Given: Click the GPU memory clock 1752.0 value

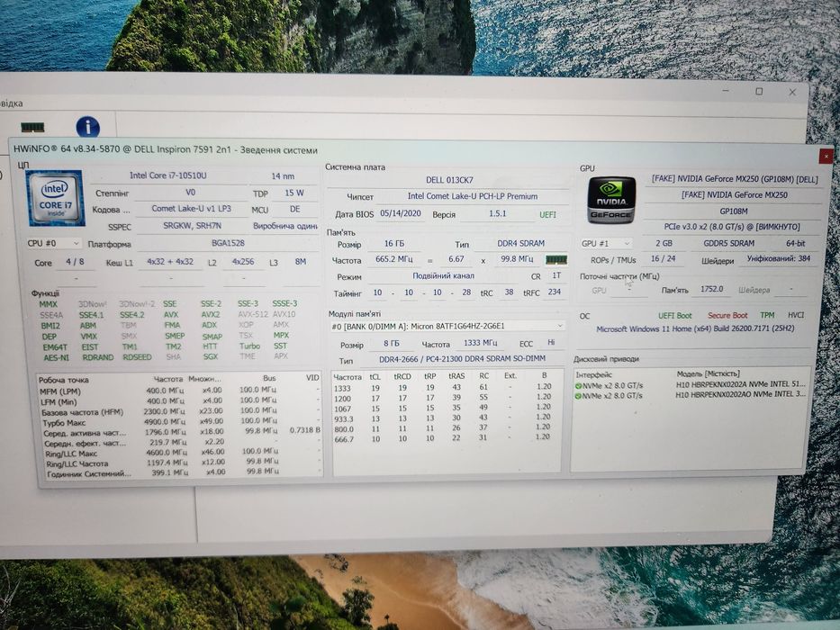Looking at the screenshot, I should tap(711, 289).
